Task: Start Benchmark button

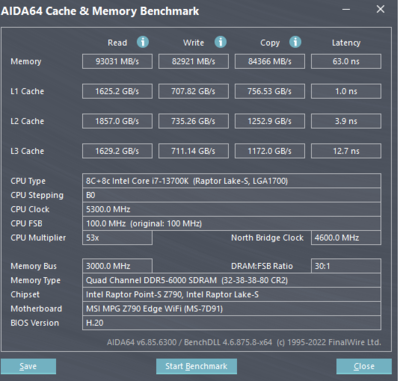Action: (196, 366)
